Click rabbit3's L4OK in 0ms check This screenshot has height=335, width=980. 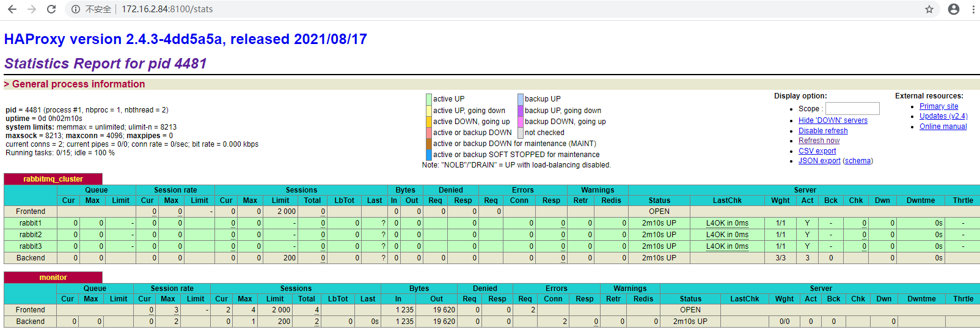(727, 246)
